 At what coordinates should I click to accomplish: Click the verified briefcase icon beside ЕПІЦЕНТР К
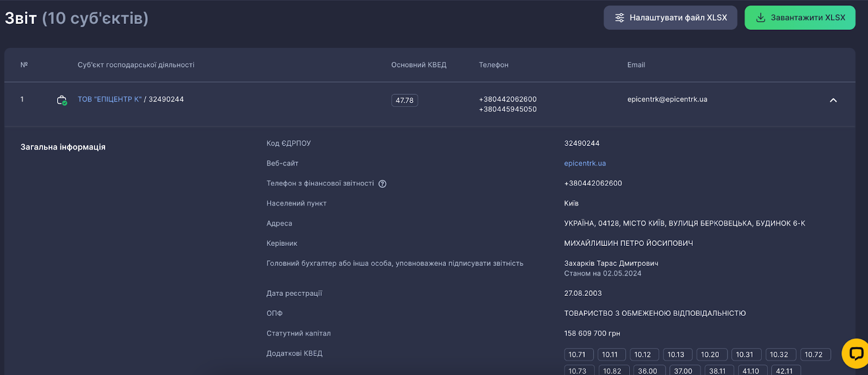tap(62, 100)
